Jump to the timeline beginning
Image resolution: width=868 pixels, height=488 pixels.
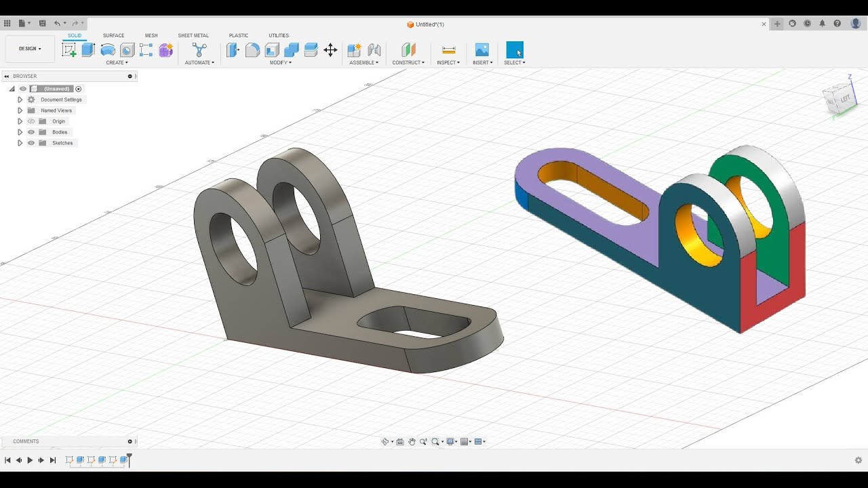(7, 460)
